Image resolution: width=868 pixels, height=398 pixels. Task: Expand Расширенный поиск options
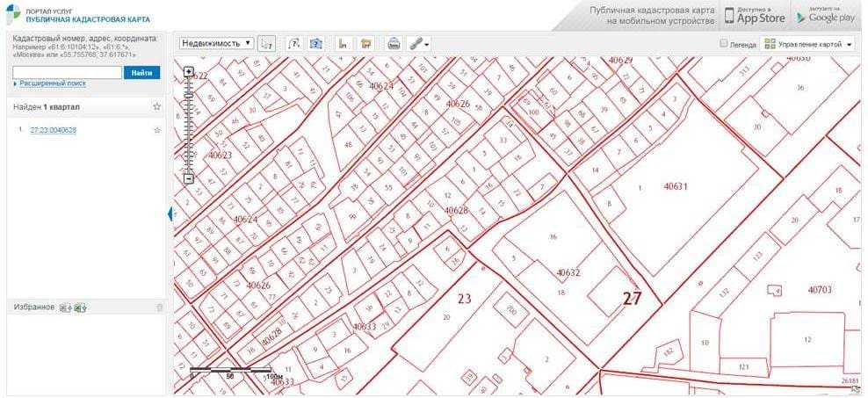click(x=52, y=83)
